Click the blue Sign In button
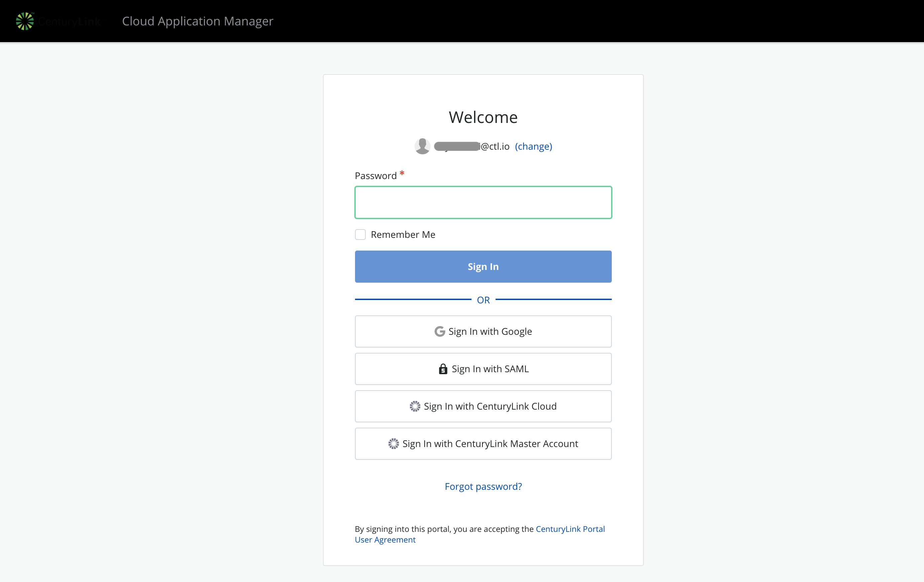The width and height of the screenshot is (924, 582). [483, 267]
